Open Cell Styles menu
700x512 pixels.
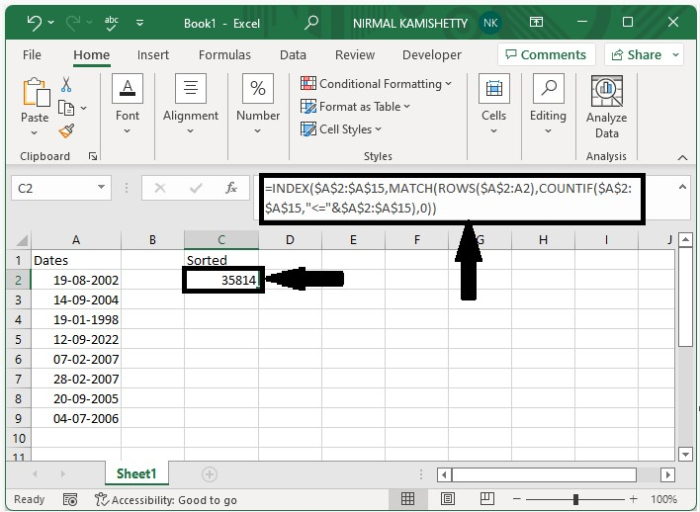[x=341, y=129]
